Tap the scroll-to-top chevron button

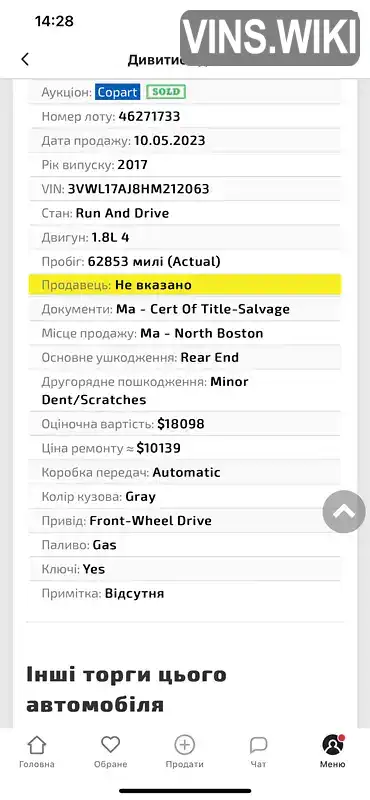(x=344, y=511)
